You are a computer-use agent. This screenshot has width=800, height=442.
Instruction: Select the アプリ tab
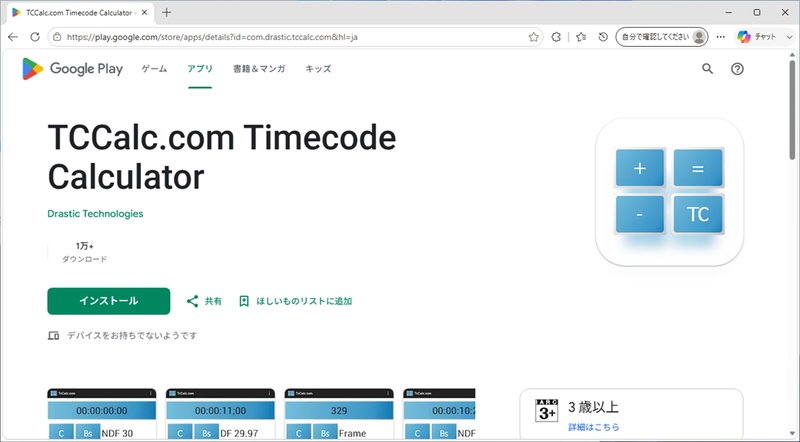pyautogui.click(x=200, y=68)
